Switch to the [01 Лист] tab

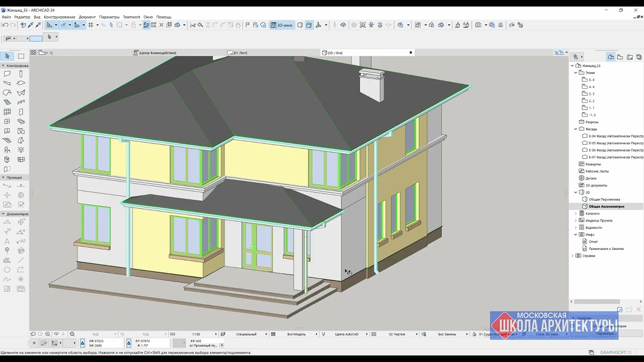(x=240, y=52)
